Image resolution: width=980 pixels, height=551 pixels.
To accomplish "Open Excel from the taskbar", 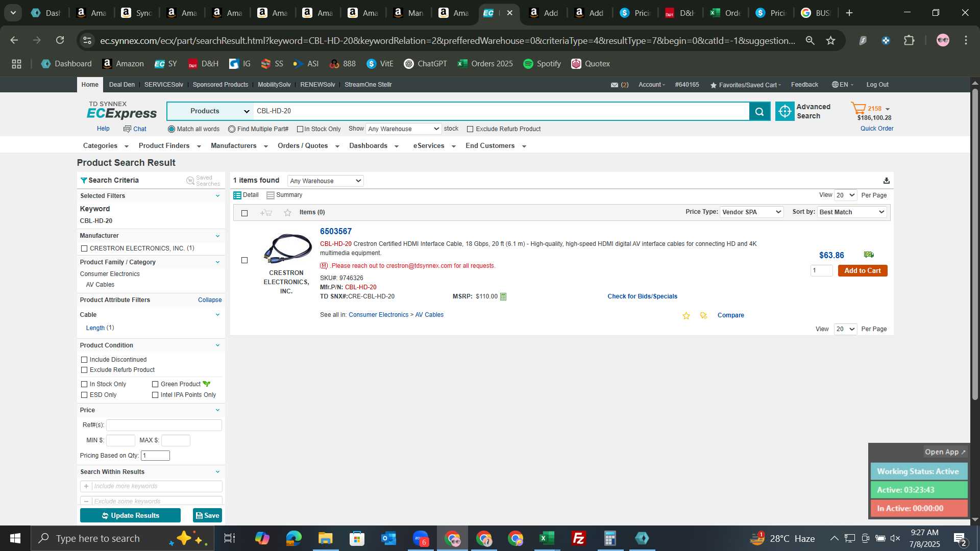I will tap(547, 538).
